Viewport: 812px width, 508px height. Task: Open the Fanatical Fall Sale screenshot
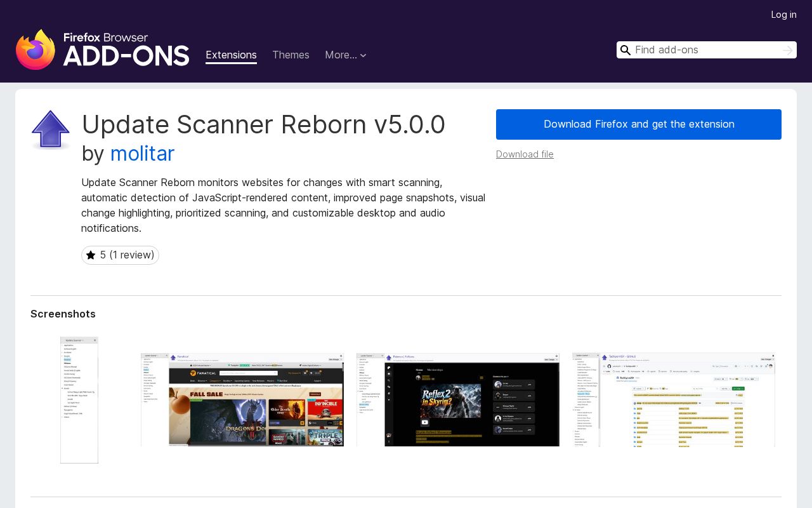click(x=242, y=400)
